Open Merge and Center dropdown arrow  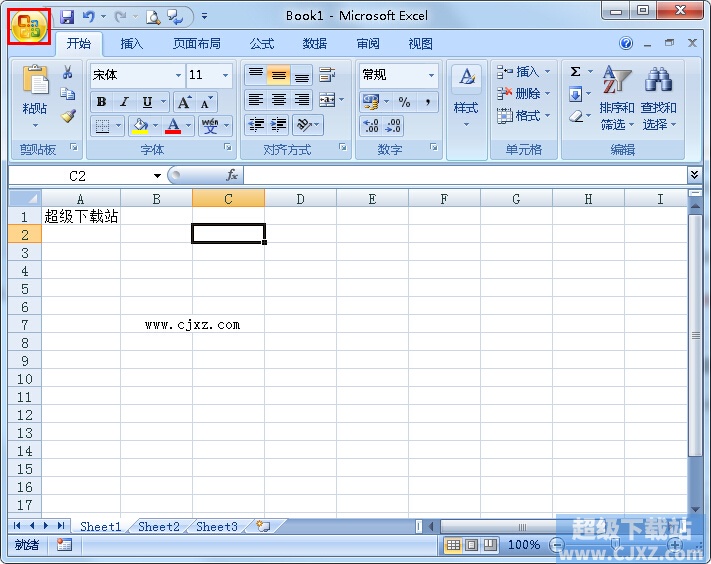point(341,100)
